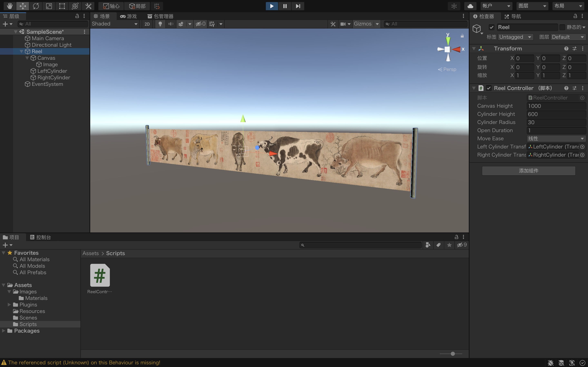Uncheck the Reel active checkbox
This screenshot has height=367, width=588.
click(492, 27)
